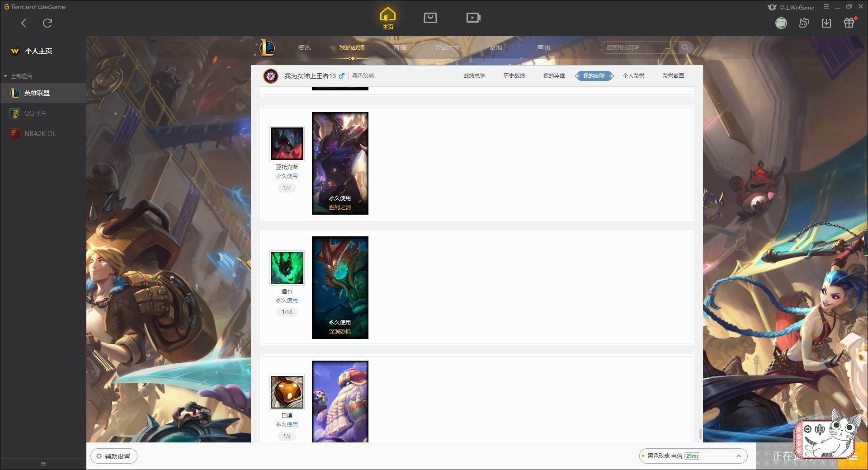Image resolution: width=868 pixels, height=470 pixels.
Task: Click the 亚托克斯 champion portrait
Action: coord(287,144)
